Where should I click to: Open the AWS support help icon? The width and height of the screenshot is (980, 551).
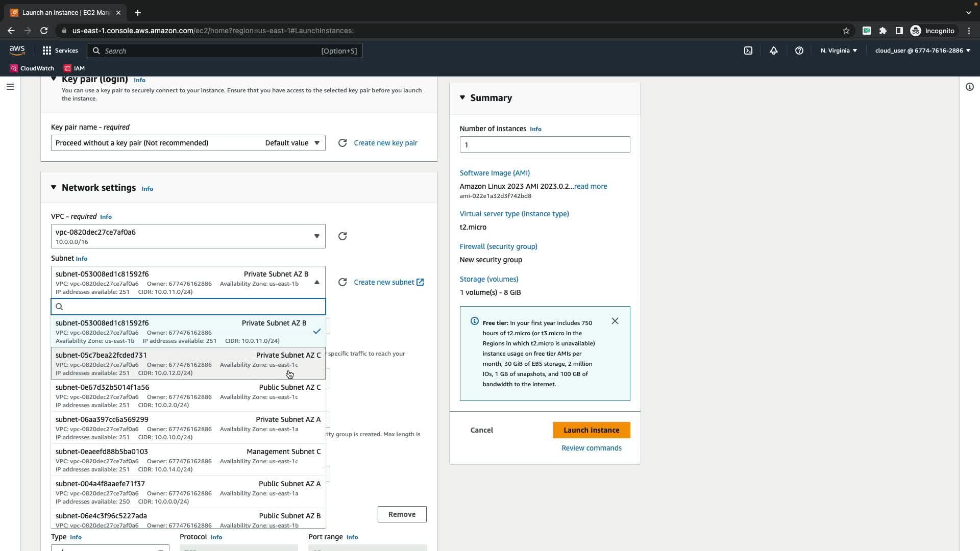pos(799,51)
